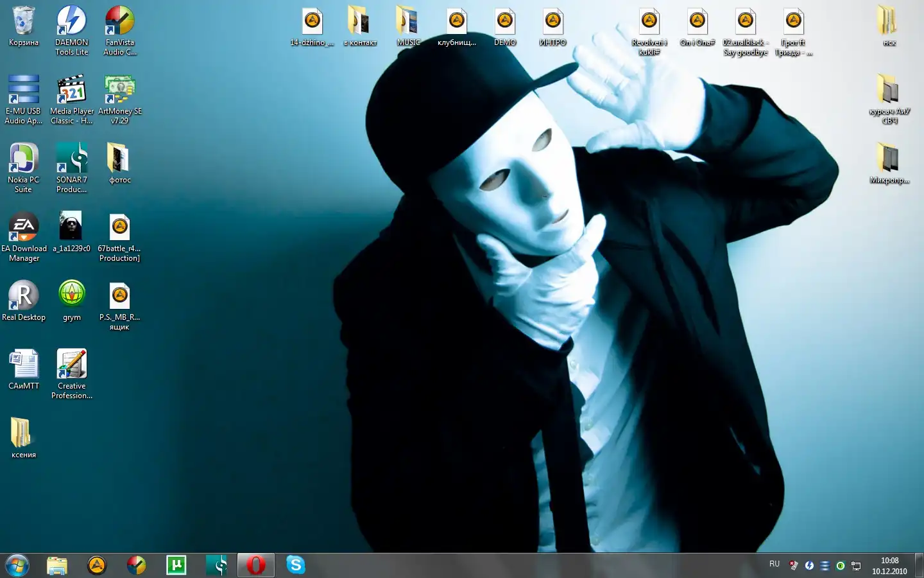Viewport: 924px width, 578px height.
Task: Select the Nokia PC Suite shortcut
Action: [x=24, y=160]
